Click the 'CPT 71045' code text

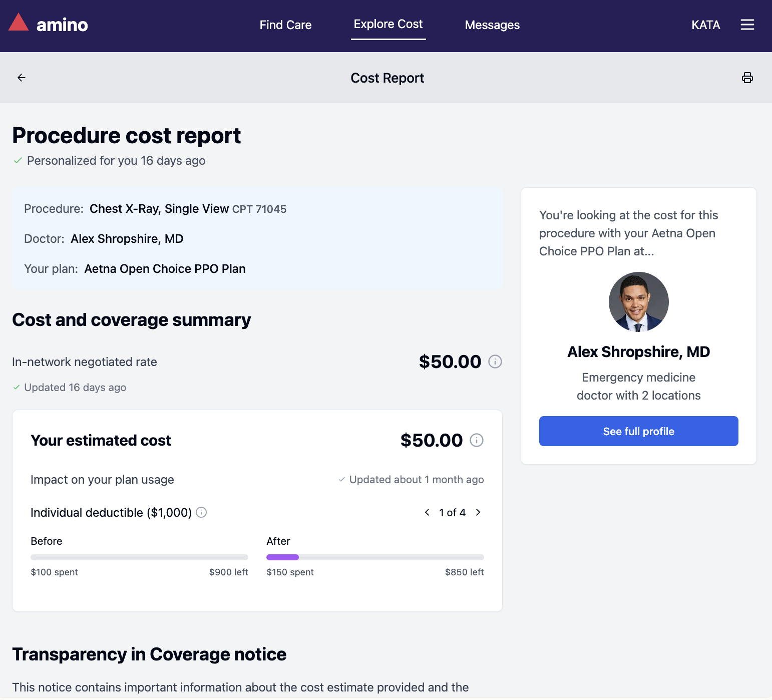pos(259,209)
